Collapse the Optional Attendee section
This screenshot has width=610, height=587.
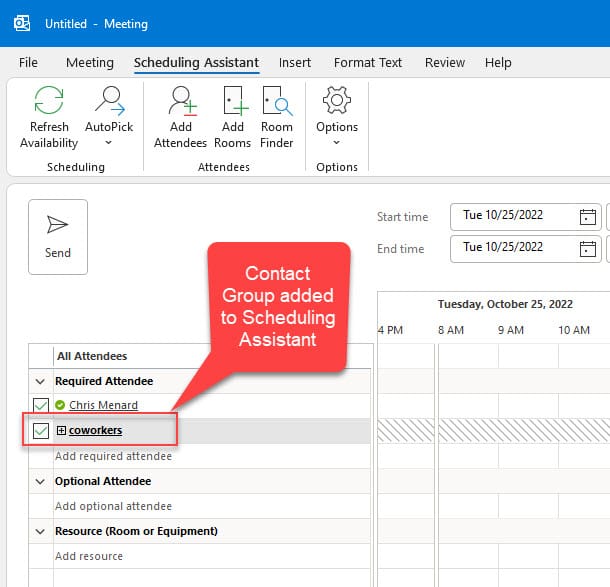point(40,481)
